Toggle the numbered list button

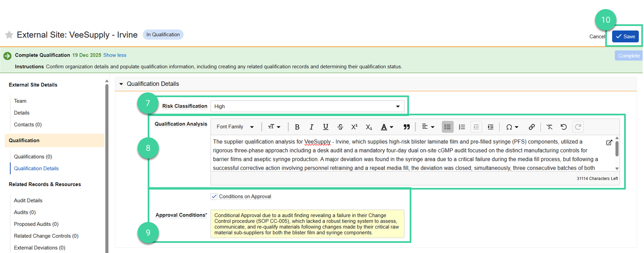462,127
